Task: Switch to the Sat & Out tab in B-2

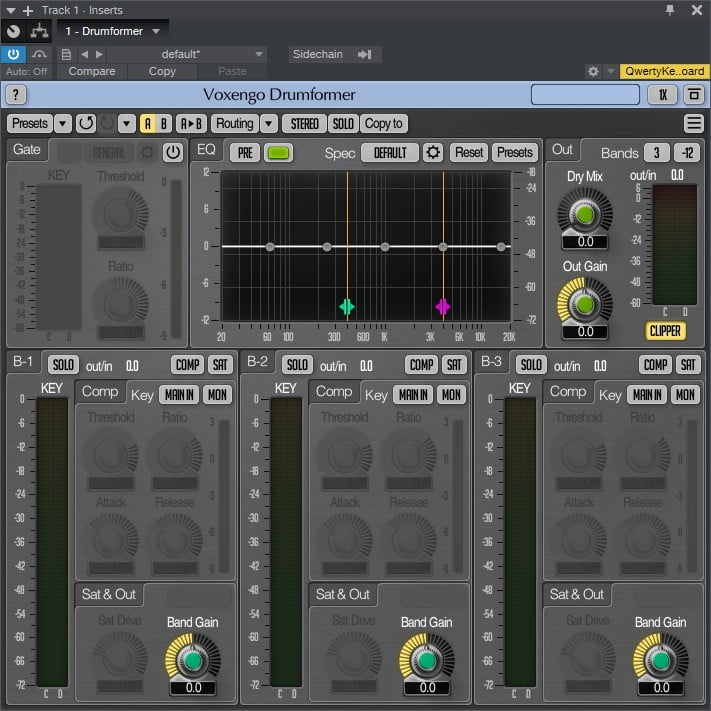Action: click(x=343, y=594)
